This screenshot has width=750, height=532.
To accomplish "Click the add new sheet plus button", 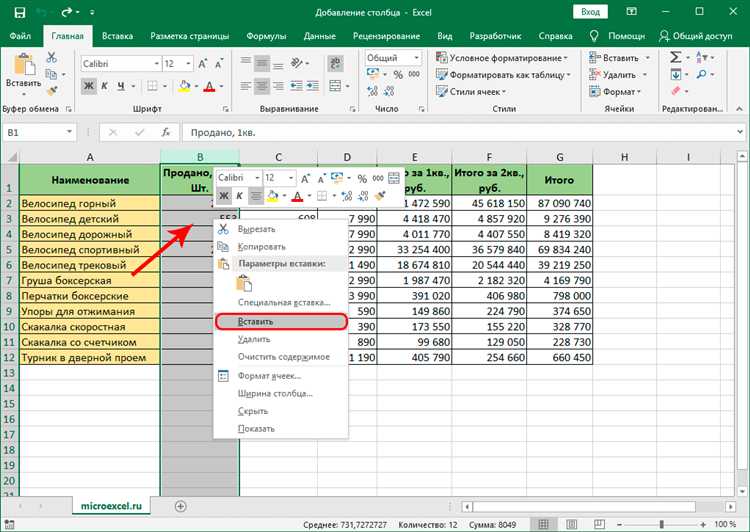I will click(x=181, y=507).
